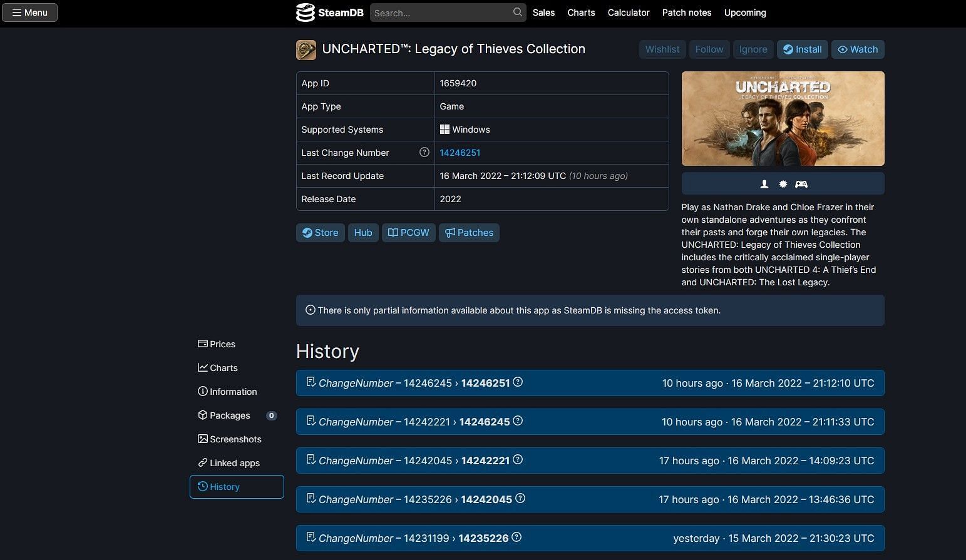Click the achievements badge icon
This screenshot has height=560, width=966.
[783, 184]
